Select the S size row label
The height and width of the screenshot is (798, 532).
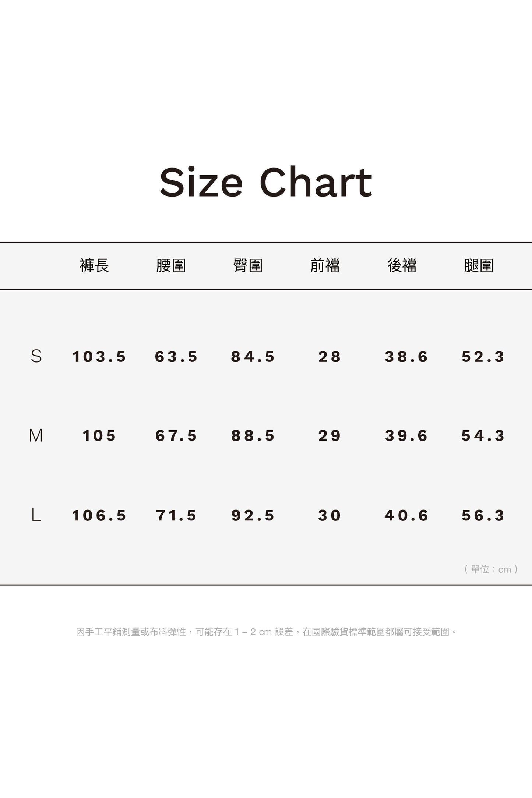coord(36,356)
